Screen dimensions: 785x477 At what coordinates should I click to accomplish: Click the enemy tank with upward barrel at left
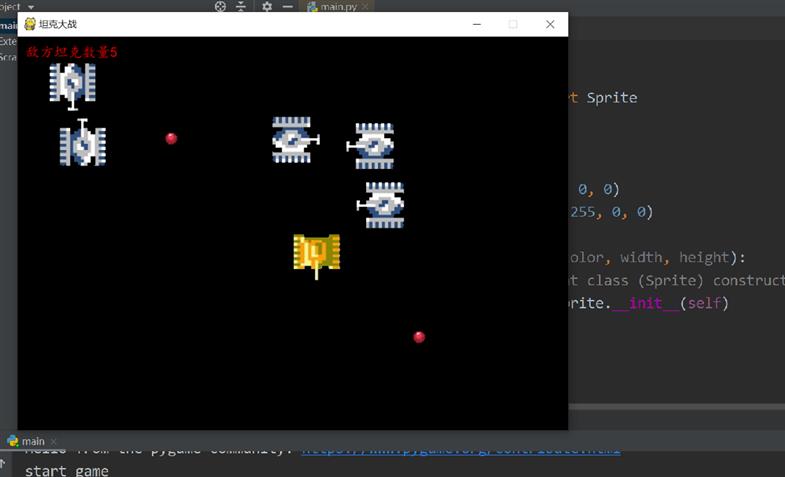(x=82, y=144)
